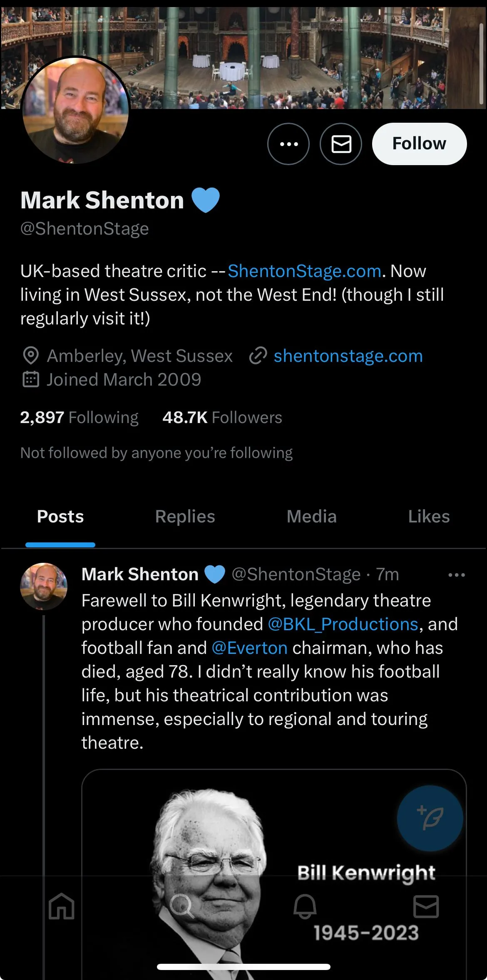
Task: Follow Mark Shenton
Action: click(x=419, y=144)
